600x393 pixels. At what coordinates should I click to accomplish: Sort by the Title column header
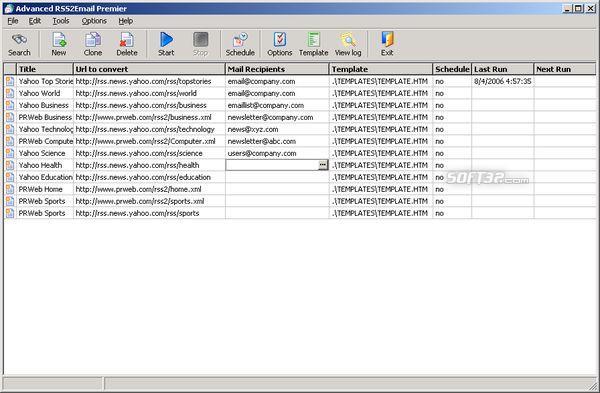[44, 69]
